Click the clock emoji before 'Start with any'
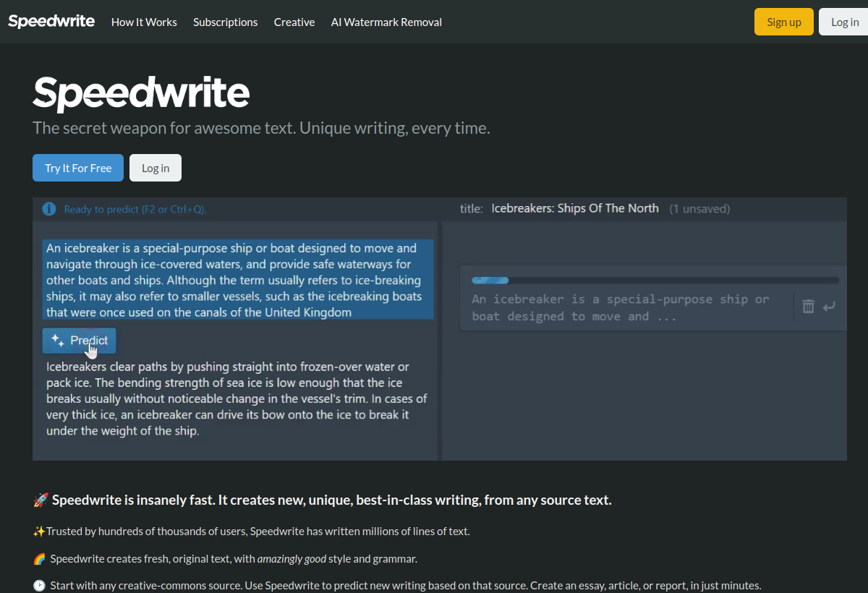This screenshot has height=593, width=868. [39, 586]
